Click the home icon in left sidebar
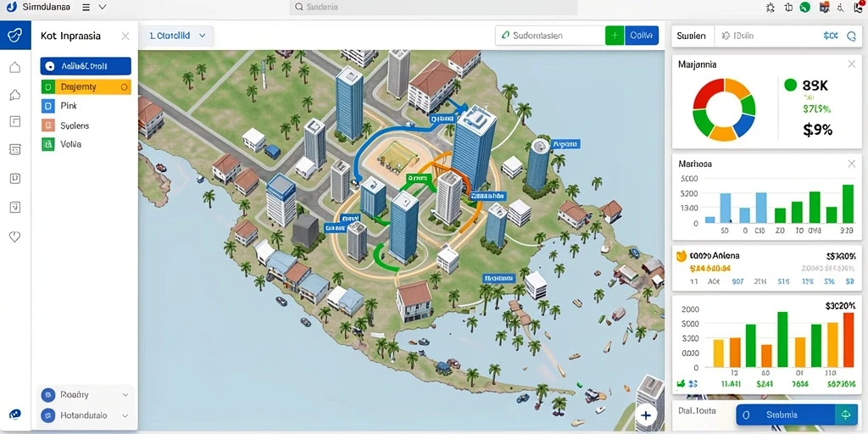868x434 pixels. (15, 67)
